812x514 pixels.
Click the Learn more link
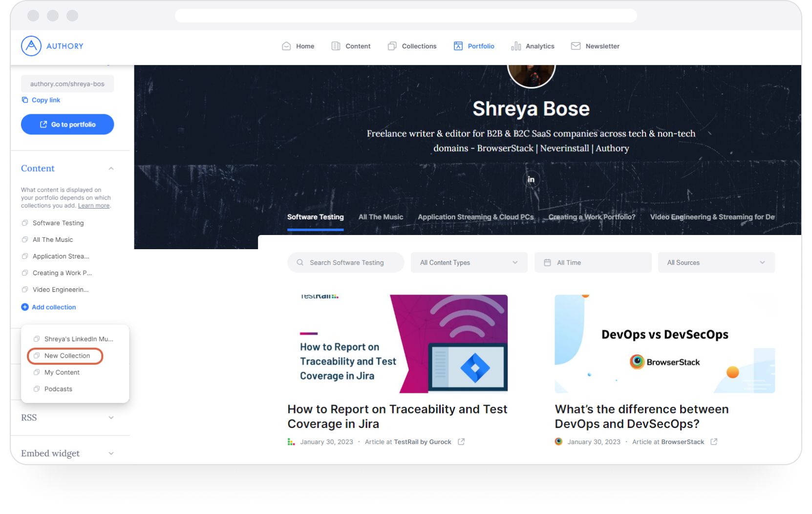(x=94, y=206)
